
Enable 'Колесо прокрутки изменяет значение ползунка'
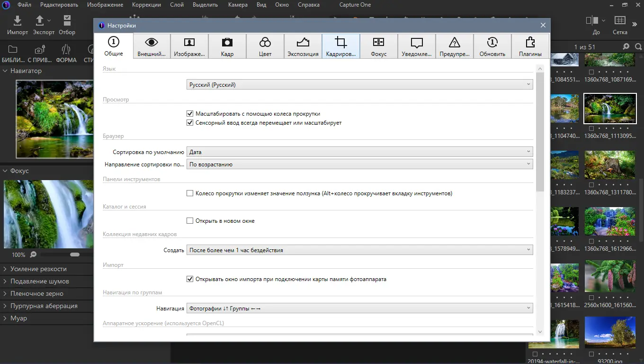[190, 193]
